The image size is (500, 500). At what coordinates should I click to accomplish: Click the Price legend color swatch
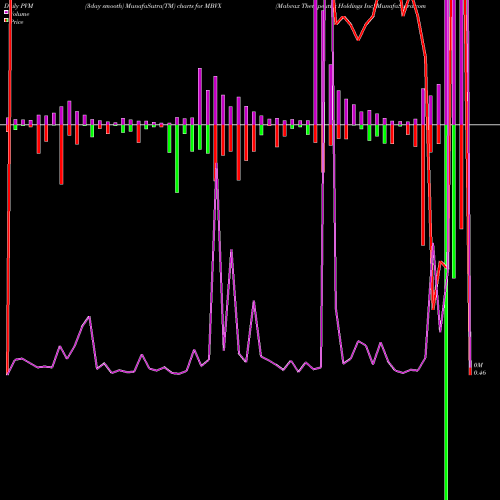(6, 20)
